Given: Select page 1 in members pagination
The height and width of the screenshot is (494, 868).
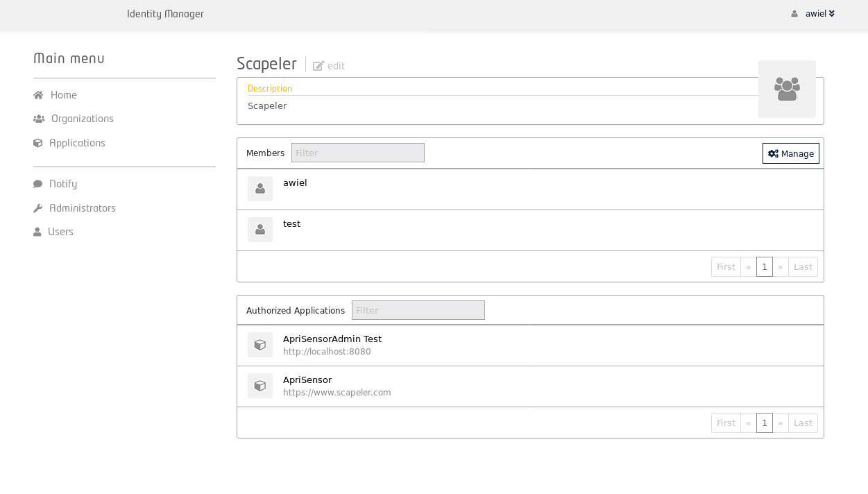Looking at the screenshot, I should pyautogui.click(x=765, y=267).
